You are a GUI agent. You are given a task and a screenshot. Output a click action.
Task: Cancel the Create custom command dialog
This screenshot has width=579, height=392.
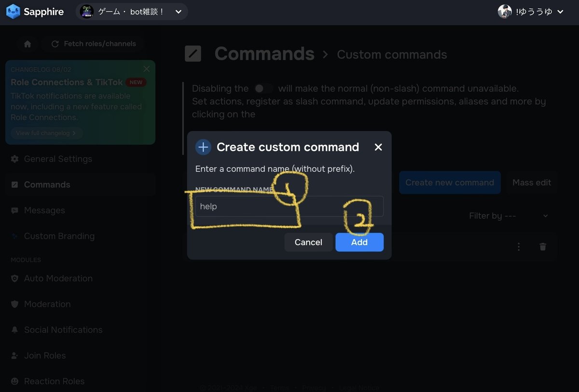pos(308,242)
